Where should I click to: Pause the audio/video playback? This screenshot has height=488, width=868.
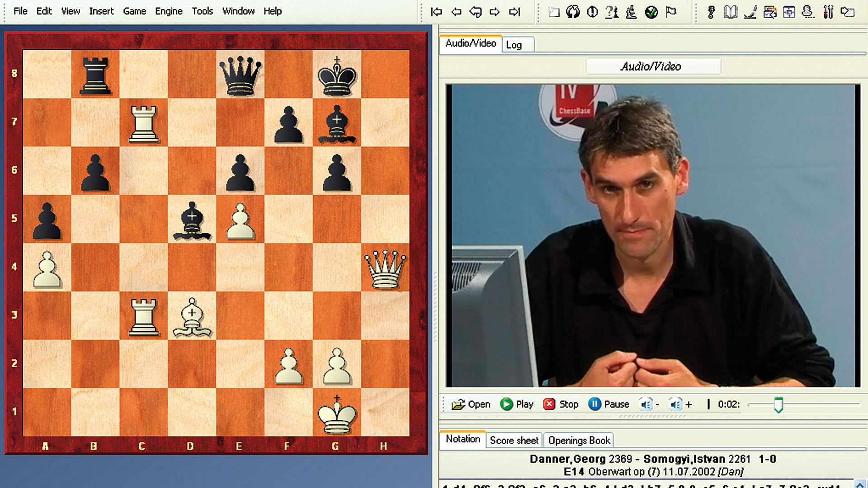pos(609,404)
